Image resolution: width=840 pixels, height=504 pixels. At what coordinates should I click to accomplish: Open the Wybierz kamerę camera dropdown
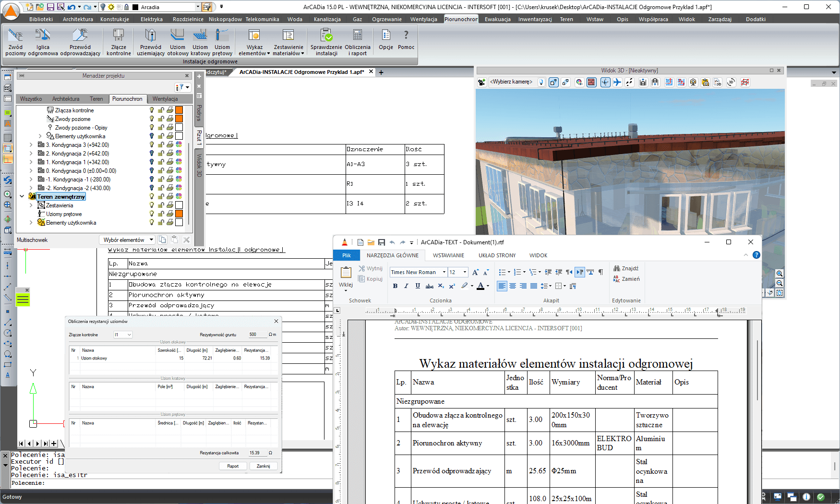tap(541, 82)
